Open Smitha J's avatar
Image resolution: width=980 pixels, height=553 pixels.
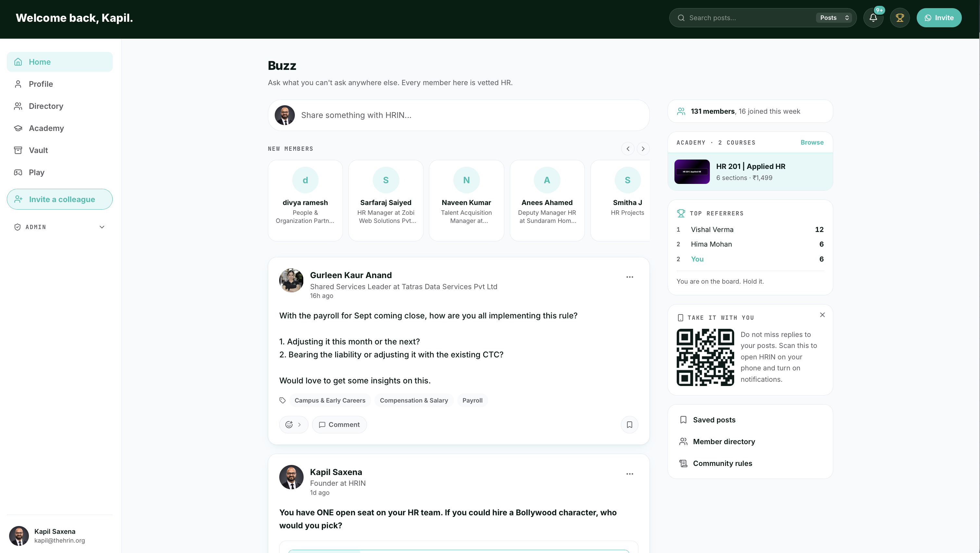point(628,180)
